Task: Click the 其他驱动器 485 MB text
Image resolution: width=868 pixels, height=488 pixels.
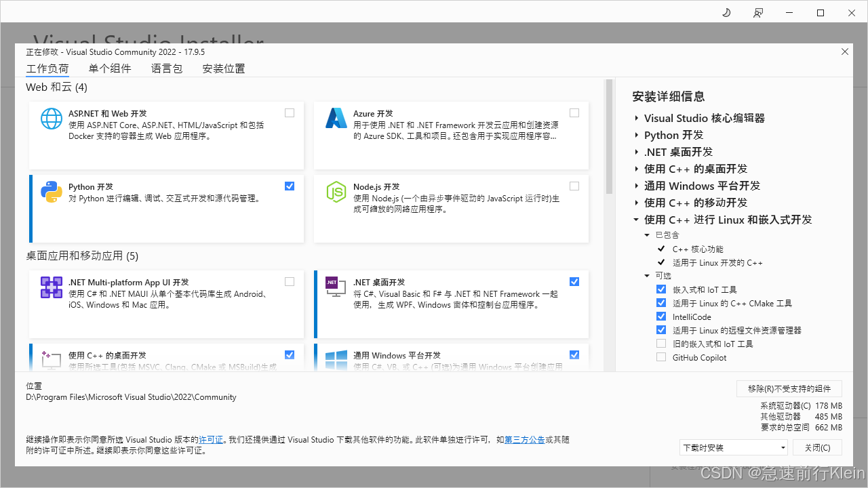Action: click(x=802, y=416)
